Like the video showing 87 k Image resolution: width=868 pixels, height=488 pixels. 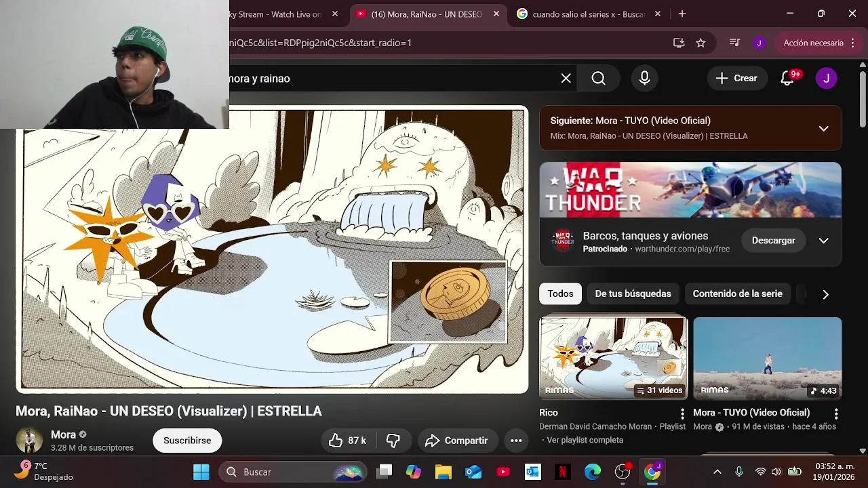point(348,441)
